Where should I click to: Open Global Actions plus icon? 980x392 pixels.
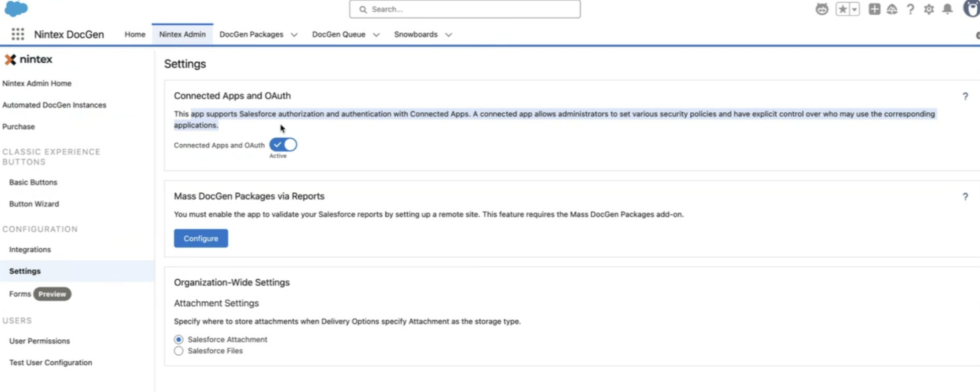[874, 9]
